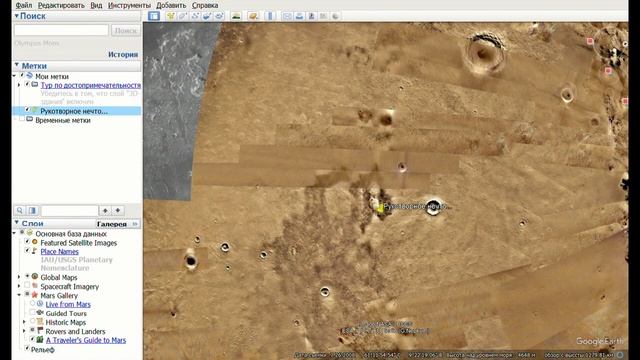This screenshot has height=360, width=640.
Task: Open A Traveler's Guide to Mars link
Action: (86, 340)
